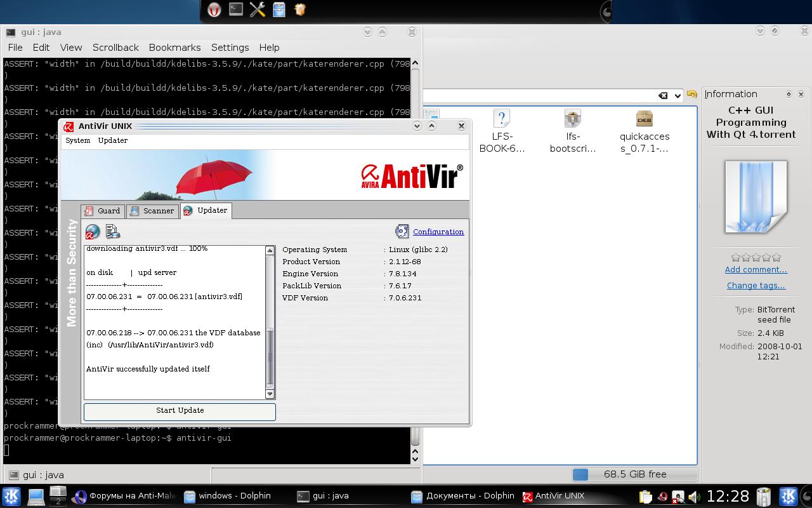The height and width of the screenshot is (508, 812).
Task: Open the Configuration link in AntiVir
Action: pos(438,232)
